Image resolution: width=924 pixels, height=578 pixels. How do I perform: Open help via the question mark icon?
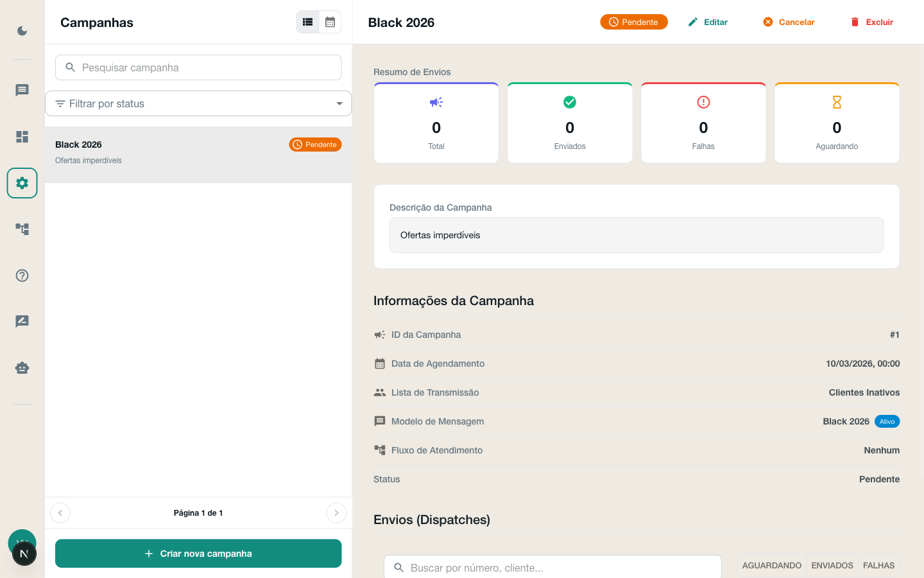[22, 276]
